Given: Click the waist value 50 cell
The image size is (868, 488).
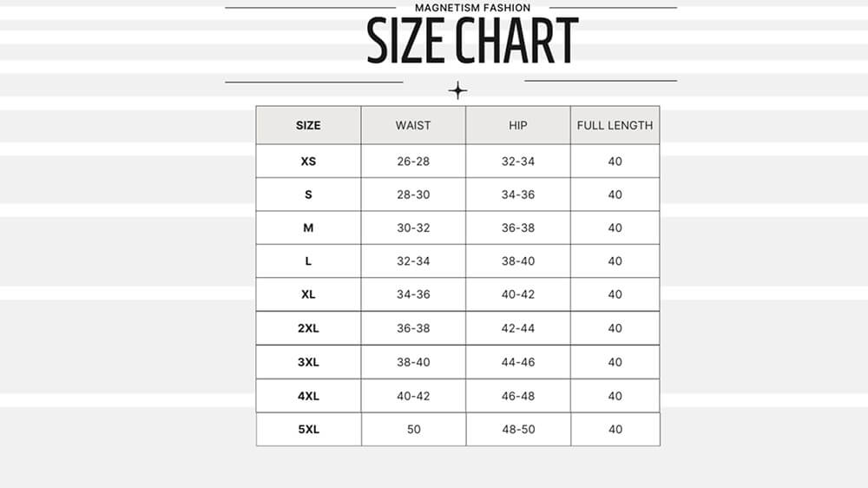Looking at the screenshot, I should point(413,429).
